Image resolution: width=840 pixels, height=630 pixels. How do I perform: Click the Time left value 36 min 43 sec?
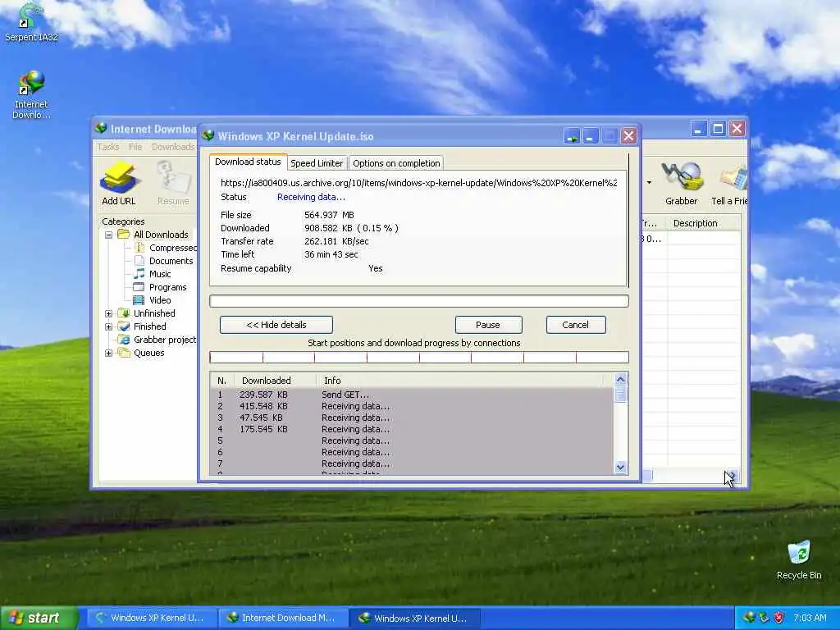331,254
